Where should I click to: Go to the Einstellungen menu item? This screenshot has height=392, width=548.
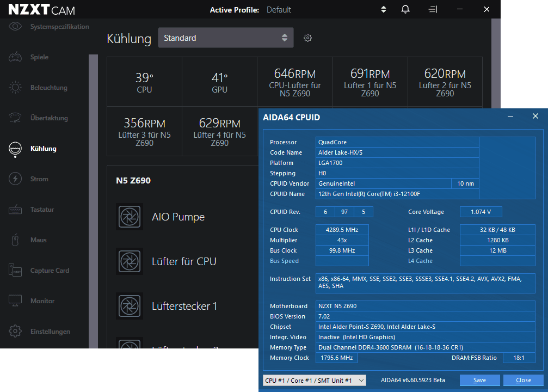tap(50, 332)
